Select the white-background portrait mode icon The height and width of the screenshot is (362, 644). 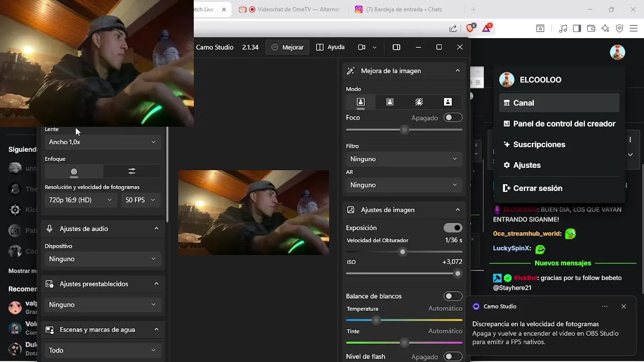click(448, 102)
